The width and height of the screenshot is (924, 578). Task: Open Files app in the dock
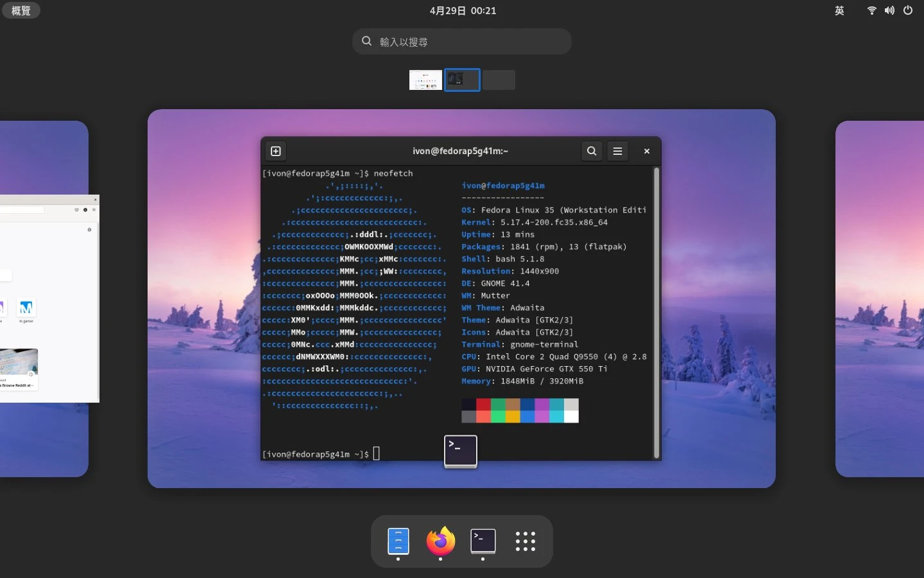[398, 541]
